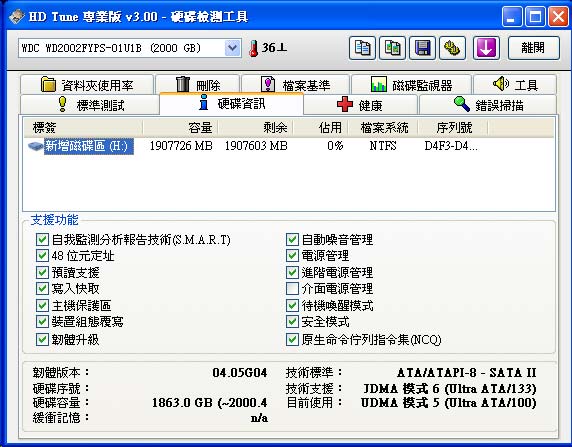
Task: Open the options gear icon
Action: (452, 48)
